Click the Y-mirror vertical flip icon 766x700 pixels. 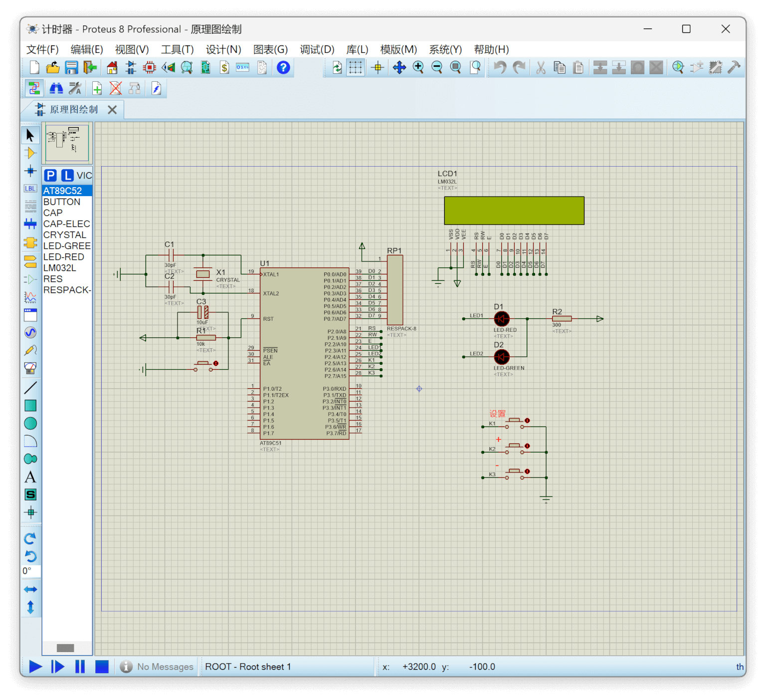point(30,607)
